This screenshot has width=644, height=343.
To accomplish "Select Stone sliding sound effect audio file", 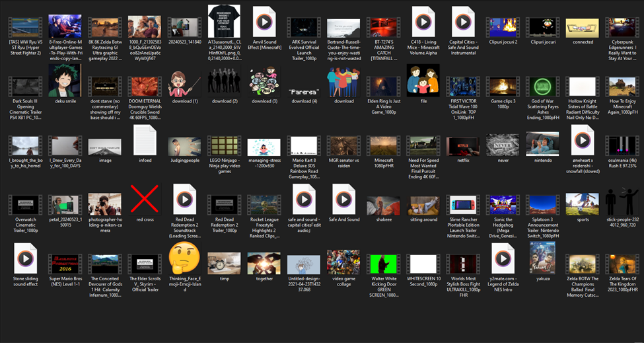I will 26,259.
